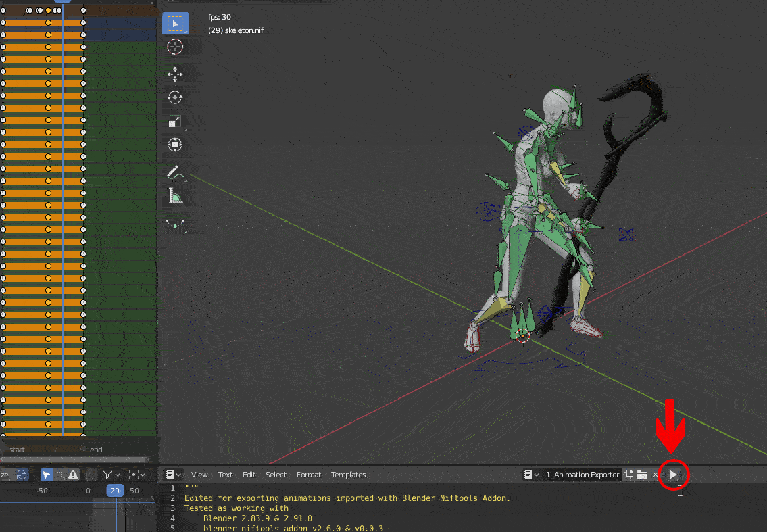This screenshot has width=767, height=532.
Task: Open the Format menu in text editor
Action: coord(309,475)
